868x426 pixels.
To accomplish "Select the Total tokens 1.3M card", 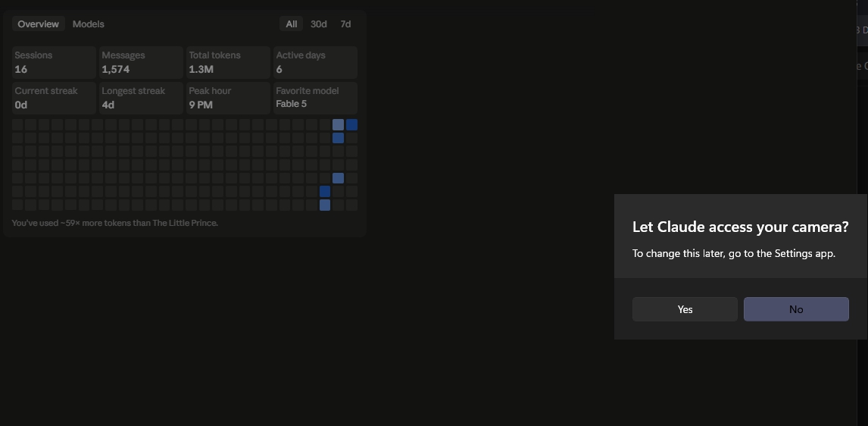I will pyautogui.click(x=228, y=62).
